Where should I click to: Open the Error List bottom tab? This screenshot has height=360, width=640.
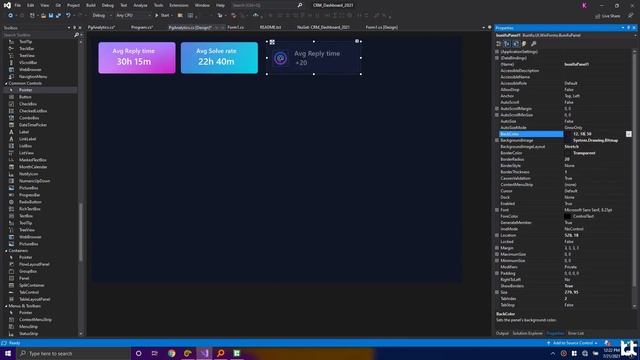576,333
